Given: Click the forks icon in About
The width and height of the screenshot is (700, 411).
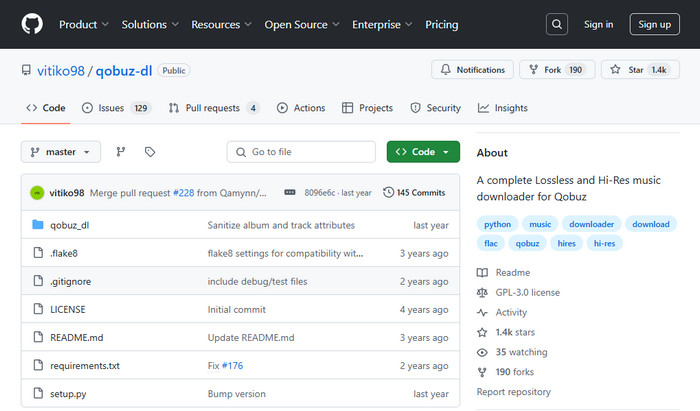Looking at the screenshot, I should click(x=482, y=372).
